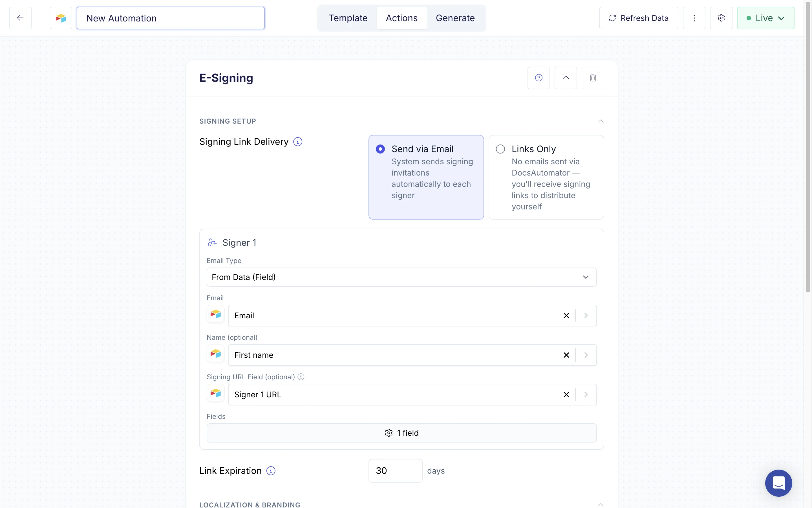Click the Link Expiration days input
Screen dimensions: 812x508
(395, 471)
